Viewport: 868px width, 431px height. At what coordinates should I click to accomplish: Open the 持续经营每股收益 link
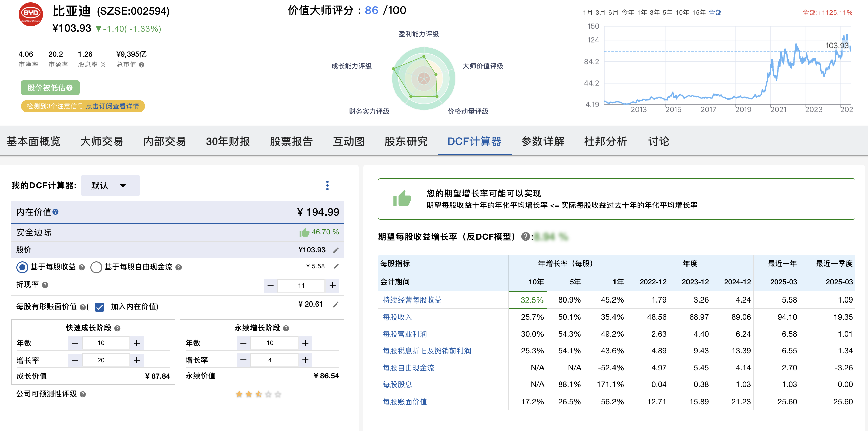tap(412, 300)
